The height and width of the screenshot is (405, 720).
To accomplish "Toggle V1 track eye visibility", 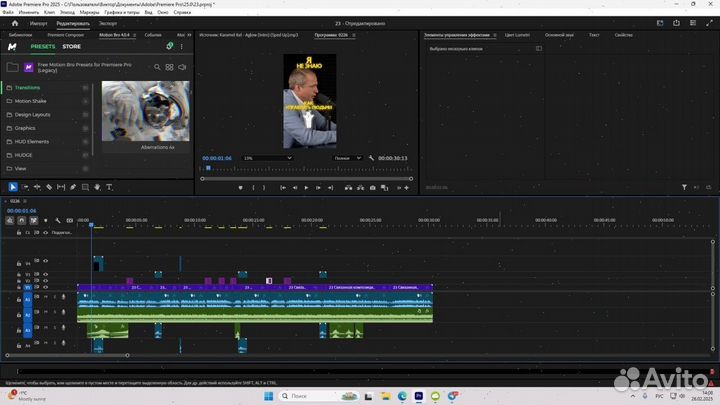I will coord(45,287).
